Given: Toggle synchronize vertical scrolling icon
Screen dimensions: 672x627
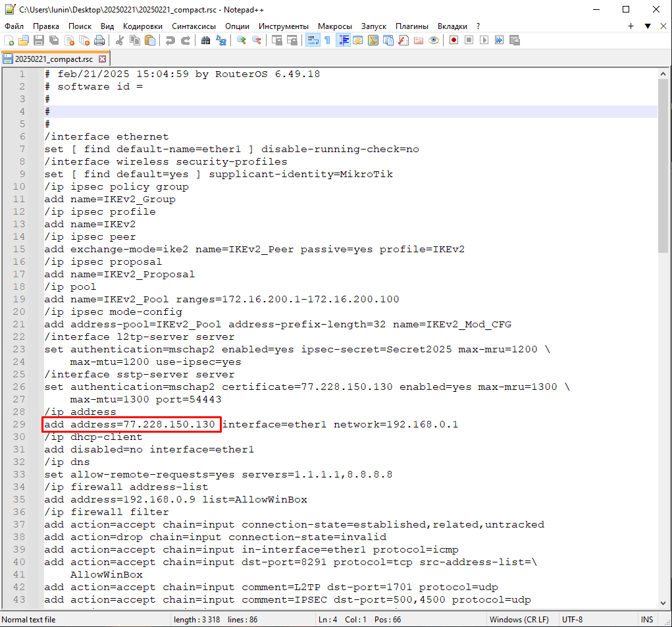Looking at the screenshot, I should (x=277, y=40).
